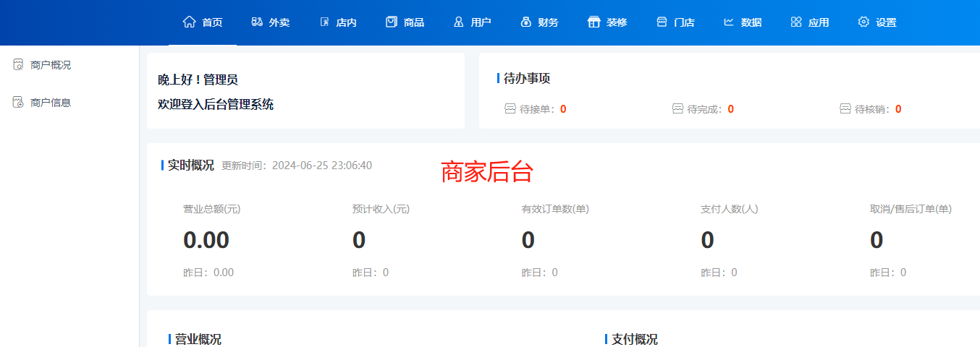The height and width of the screenshot is (347, 980).
Task: Click the 营业总额(元) statistic value
Action: click(x=206, y=240)
